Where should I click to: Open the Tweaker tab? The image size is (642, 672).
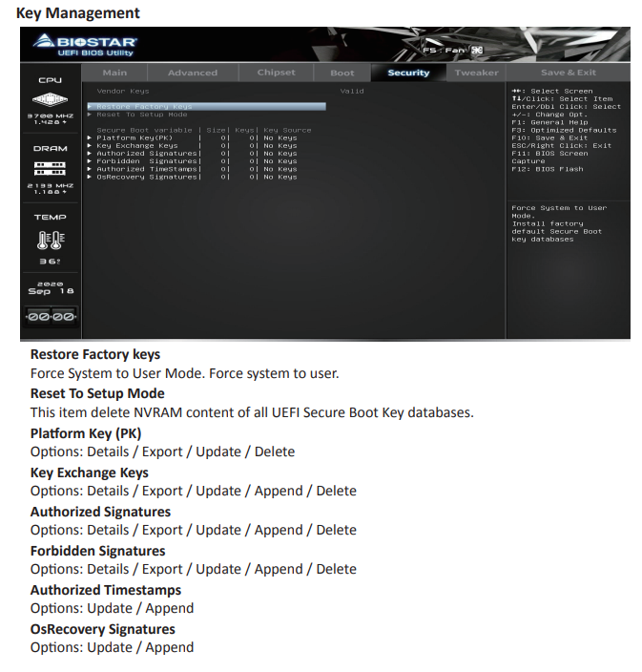click(476, 73)
